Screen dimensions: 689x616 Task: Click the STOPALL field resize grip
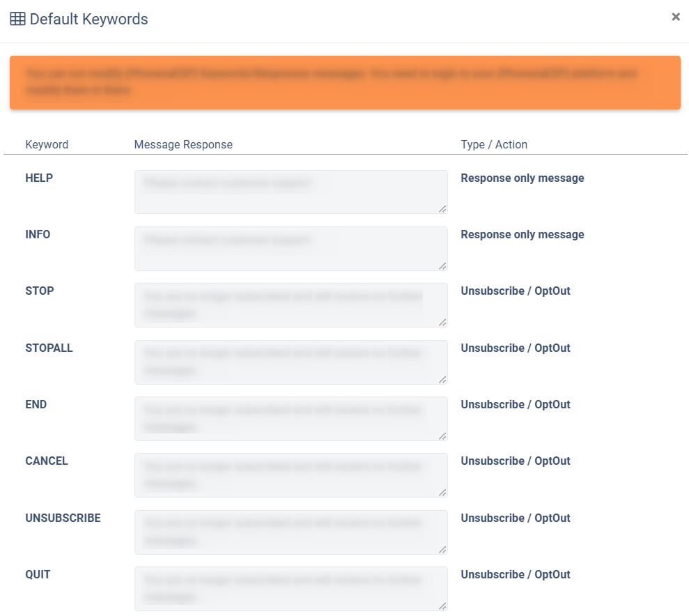click(x=442, y=379)
